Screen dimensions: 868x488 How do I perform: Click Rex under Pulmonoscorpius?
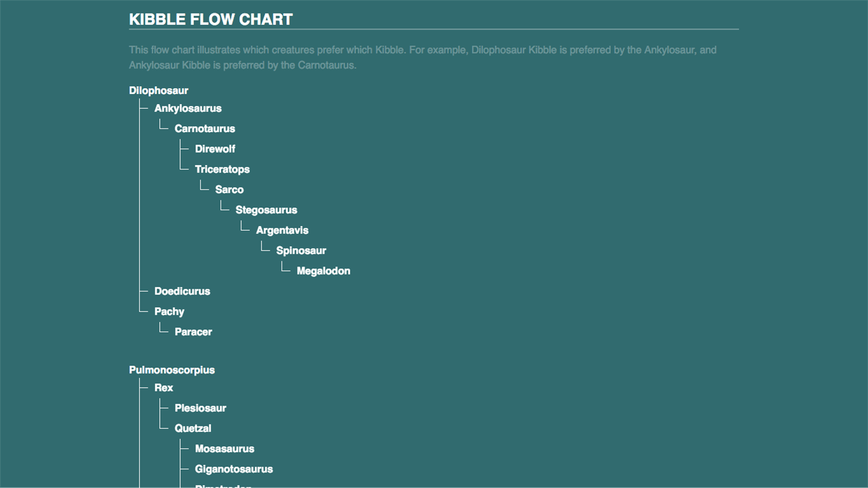coord(163,388)
